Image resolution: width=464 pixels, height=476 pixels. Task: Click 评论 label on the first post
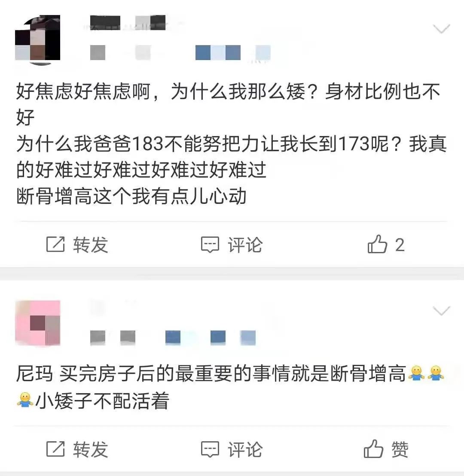(x=245, y=245)
